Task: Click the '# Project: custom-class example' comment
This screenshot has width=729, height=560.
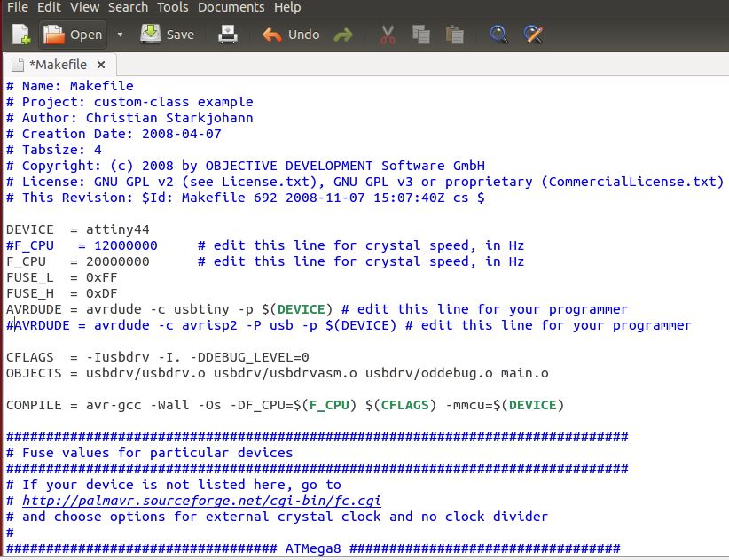Action: [x=129, y=102]
